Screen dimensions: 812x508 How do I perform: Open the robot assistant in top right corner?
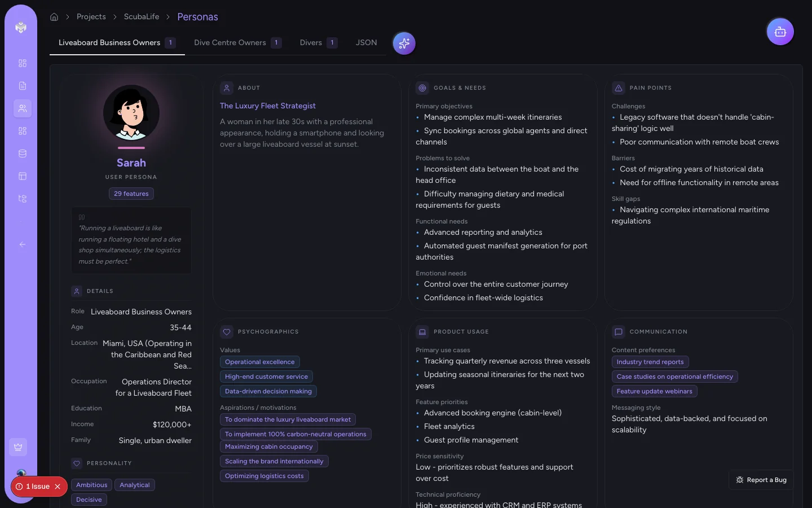pos(780,32)
